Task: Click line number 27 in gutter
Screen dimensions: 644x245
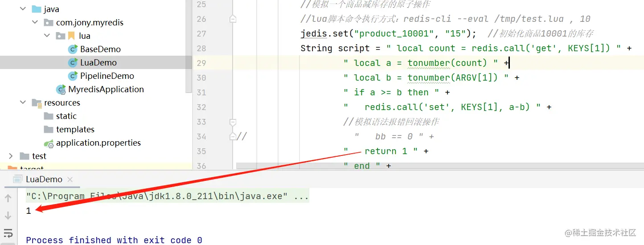Action: (x=201, y=33)
